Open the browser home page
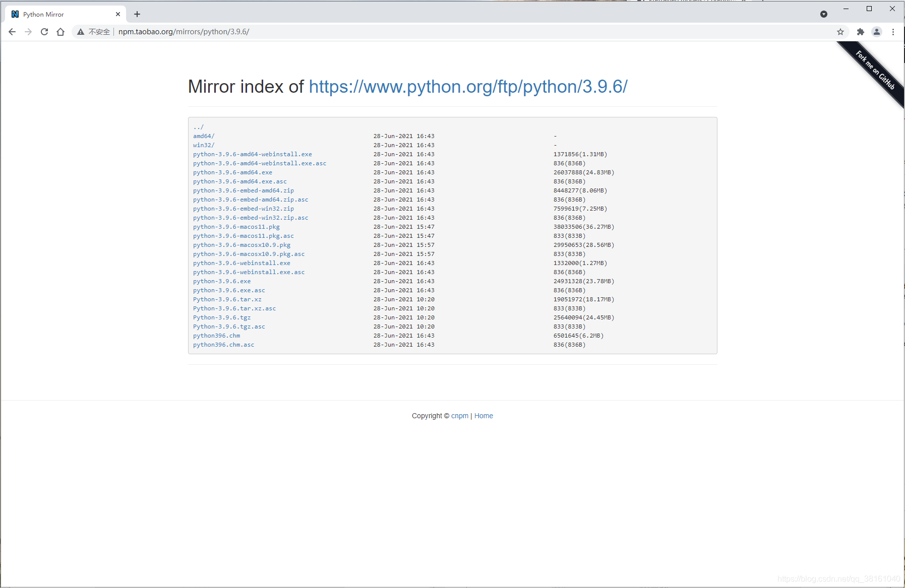The image size is (905, 588). [x=61, y=32]
